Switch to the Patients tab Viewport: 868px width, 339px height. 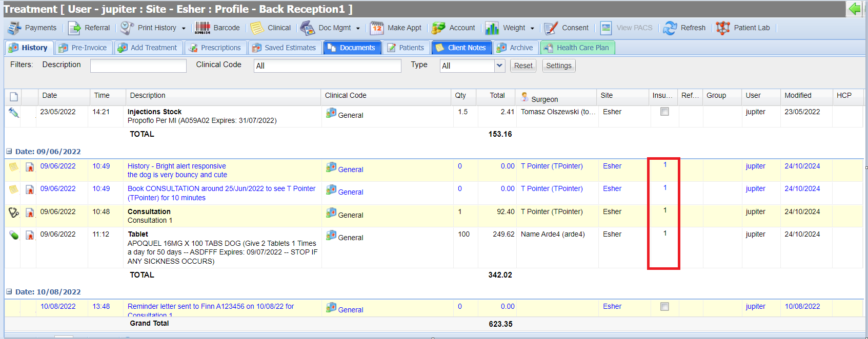tap(406, 48)
